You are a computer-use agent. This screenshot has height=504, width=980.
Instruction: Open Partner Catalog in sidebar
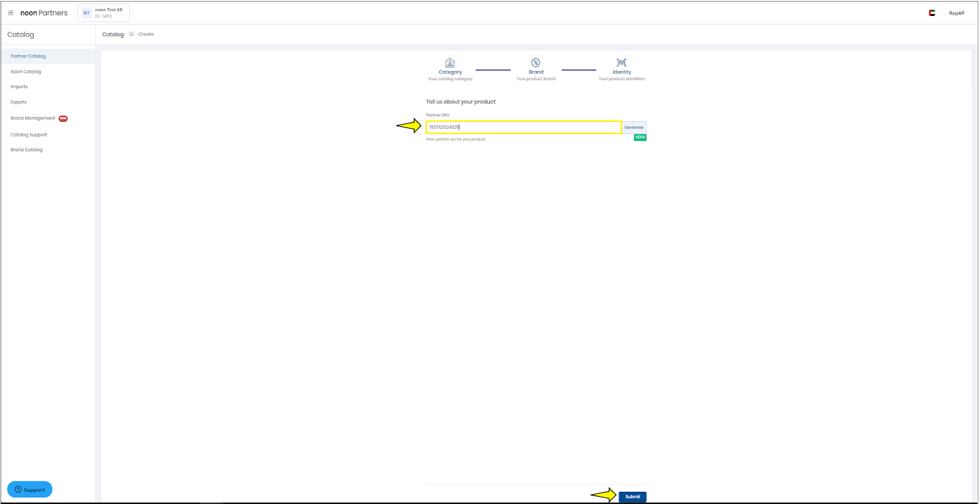(x=28, y=56)
